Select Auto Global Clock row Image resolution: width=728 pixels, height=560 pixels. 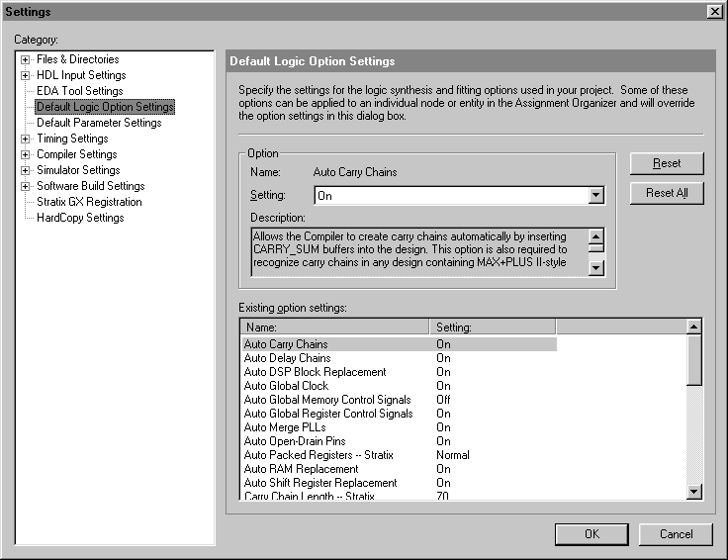click(x=399, y=386)
